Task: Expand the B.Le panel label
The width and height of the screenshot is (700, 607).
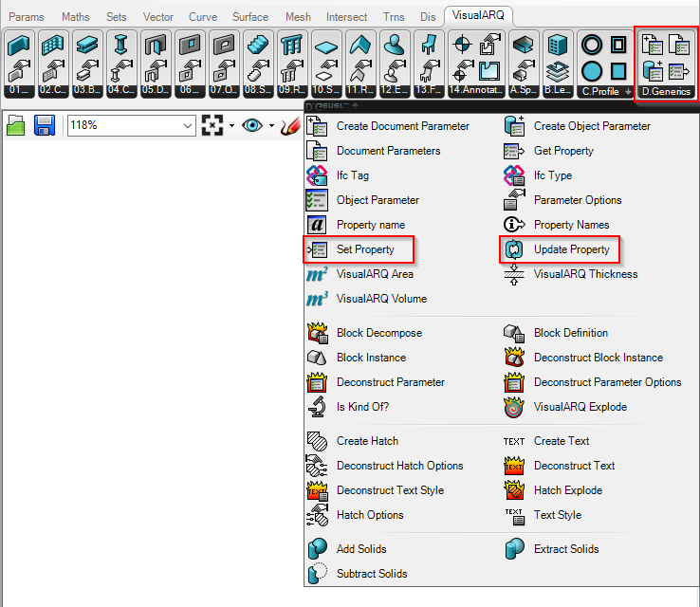Action: pos(558,90)
